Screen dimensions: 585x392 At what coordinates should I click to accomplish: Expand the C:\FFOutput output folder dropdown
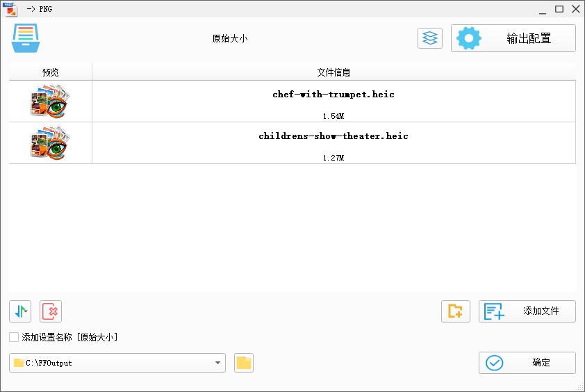click(217, 363)
